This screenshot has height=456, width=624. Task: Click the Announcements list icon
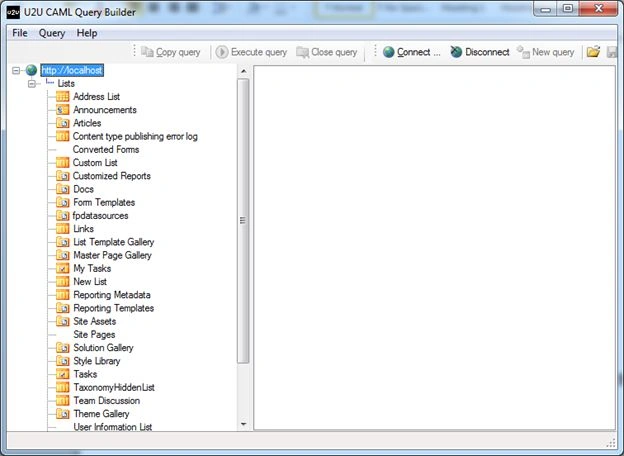click(62, 110)
